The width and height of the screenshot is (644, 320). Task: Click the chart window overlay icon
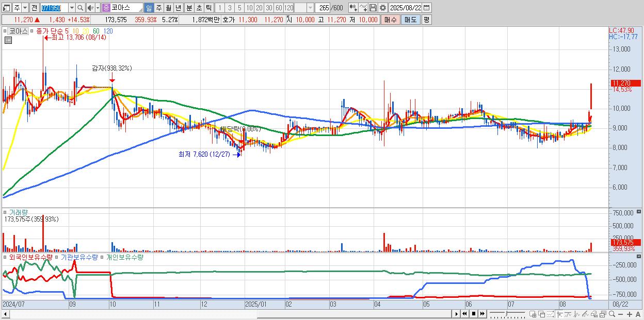pos(603,314)
